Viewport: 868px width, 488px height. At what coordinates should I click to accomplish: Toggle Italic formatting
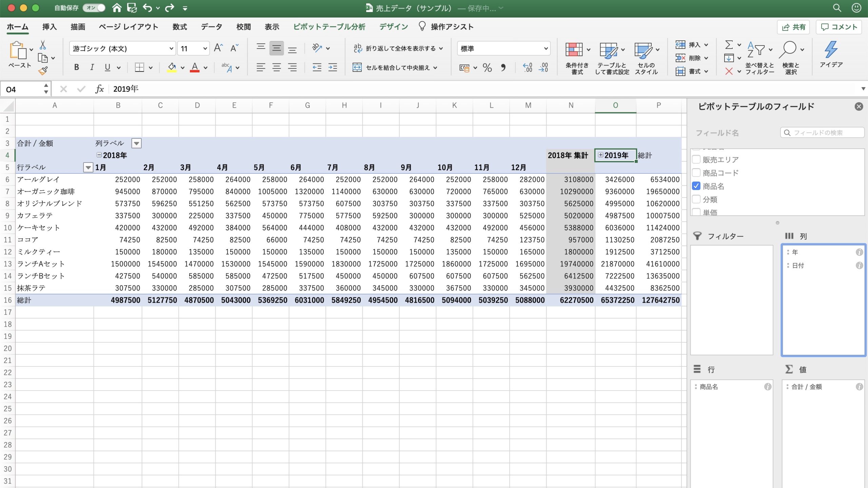[x=92, y=67]
